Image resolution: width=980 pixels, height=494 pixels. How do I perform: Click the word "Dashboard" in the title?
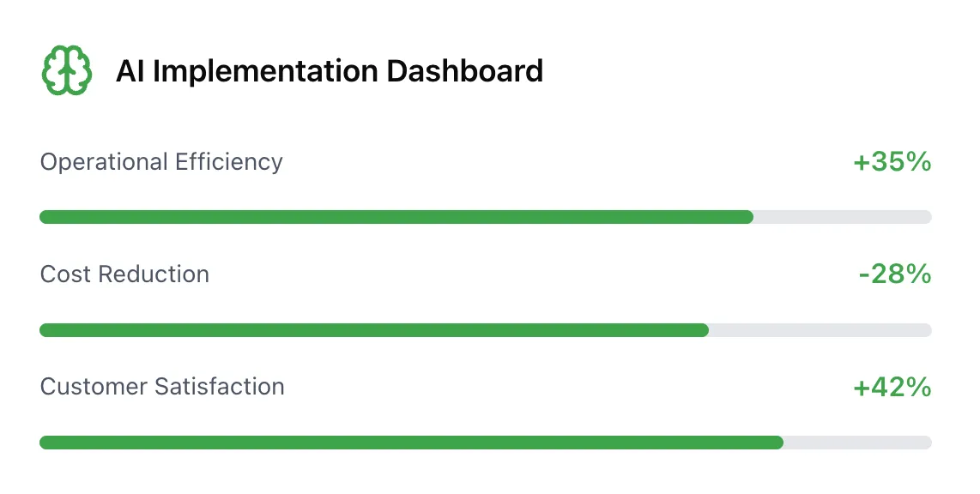pos(464,70)
